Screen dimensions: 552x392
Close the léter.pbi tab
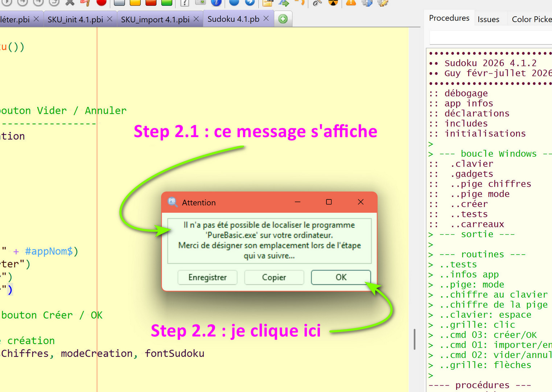tap(36, 19)
